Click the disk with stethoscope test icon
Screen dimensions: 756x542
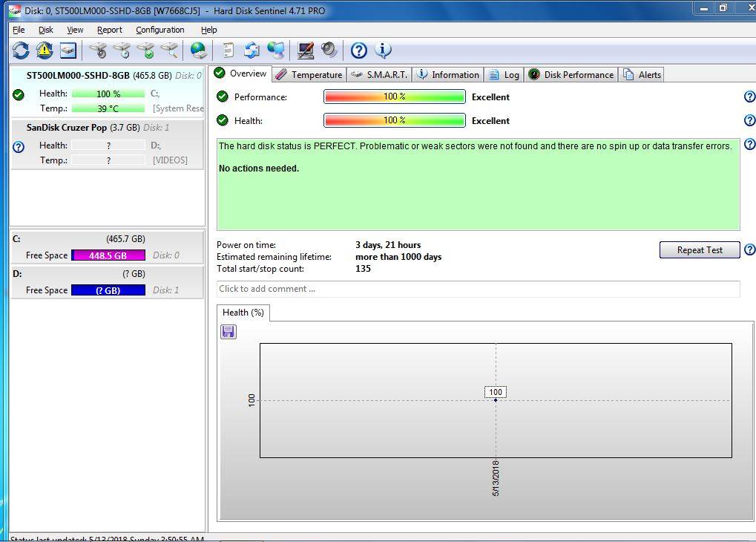click(x=98, y=50)
